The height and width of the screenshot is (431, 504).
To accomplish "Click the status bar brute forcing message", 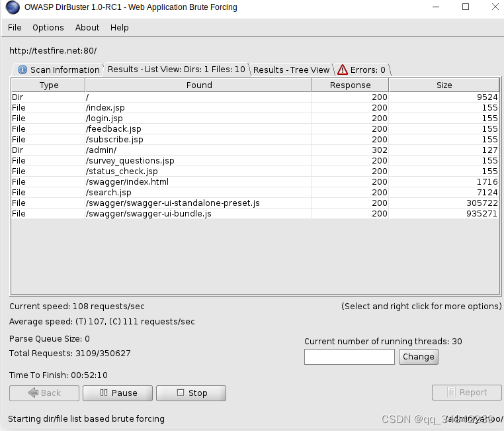I will tap(86, 419).
